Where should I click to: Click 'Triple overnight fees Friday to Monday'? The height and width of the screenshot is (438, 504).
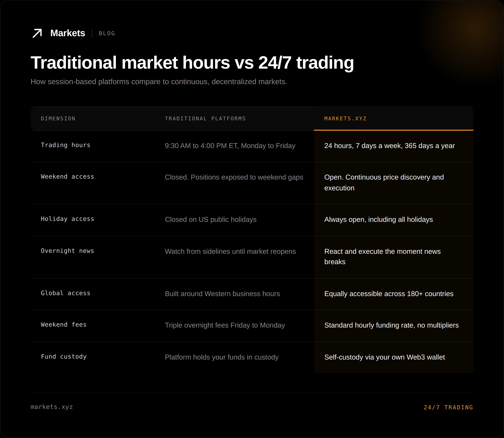click(225, 325)
